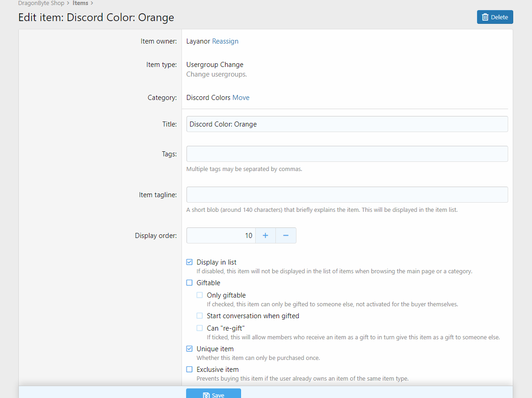Focus the Tags input field
The height and width of the screenshot is (398, 532).
347,154
